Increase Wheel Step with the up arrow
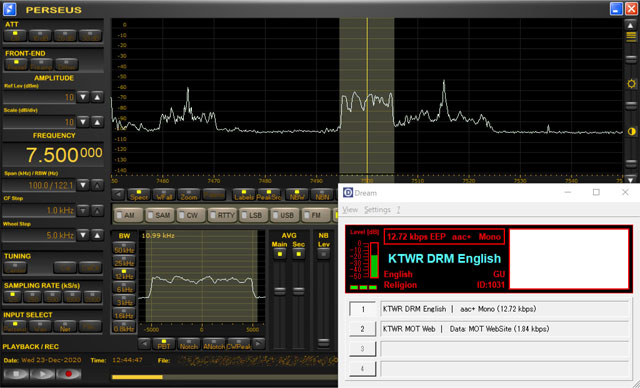 tap(97, 235)
